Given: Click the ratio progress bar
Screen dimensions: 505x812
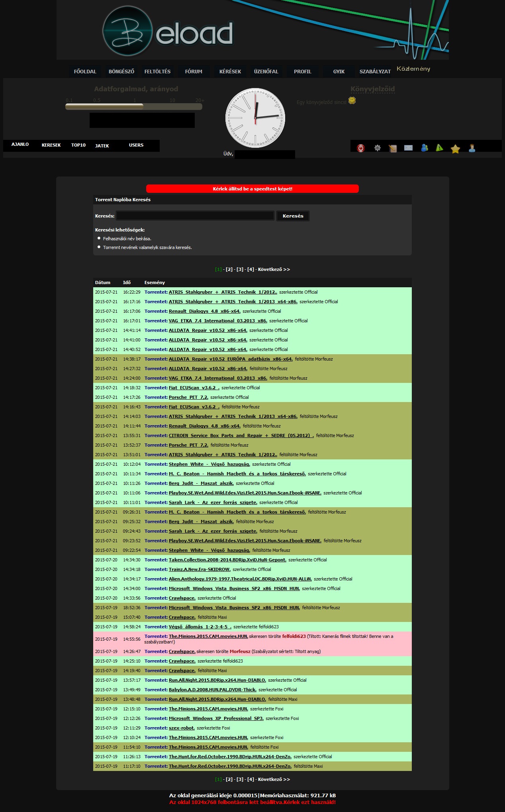Looking at the screenshot, I should [134, 106].
